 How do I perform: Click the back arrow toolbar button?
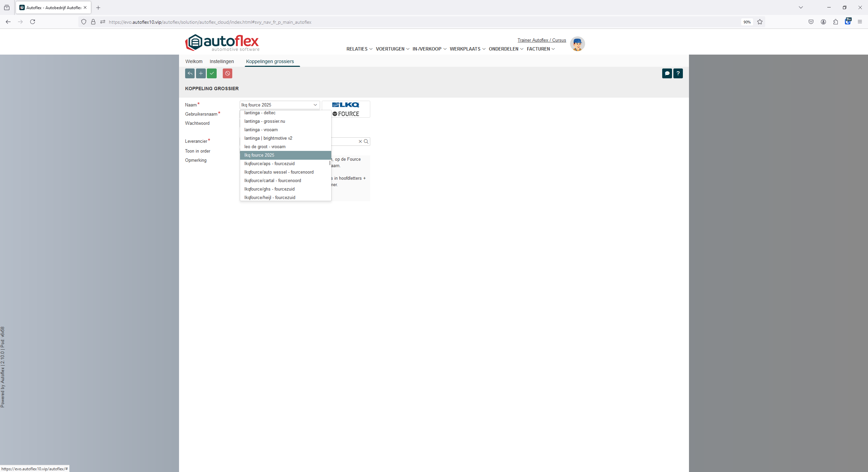point(190,73)
